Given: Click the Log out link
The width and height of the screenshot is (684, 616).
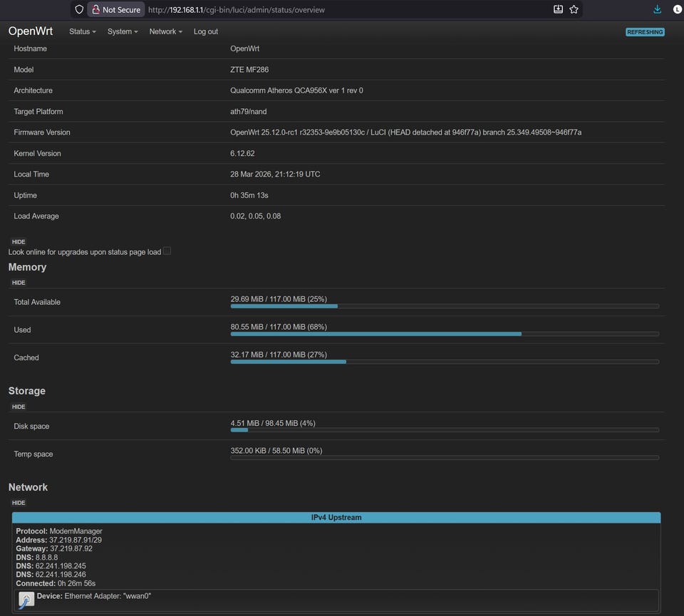Looking at the screenshot, I should click(206, 32).
